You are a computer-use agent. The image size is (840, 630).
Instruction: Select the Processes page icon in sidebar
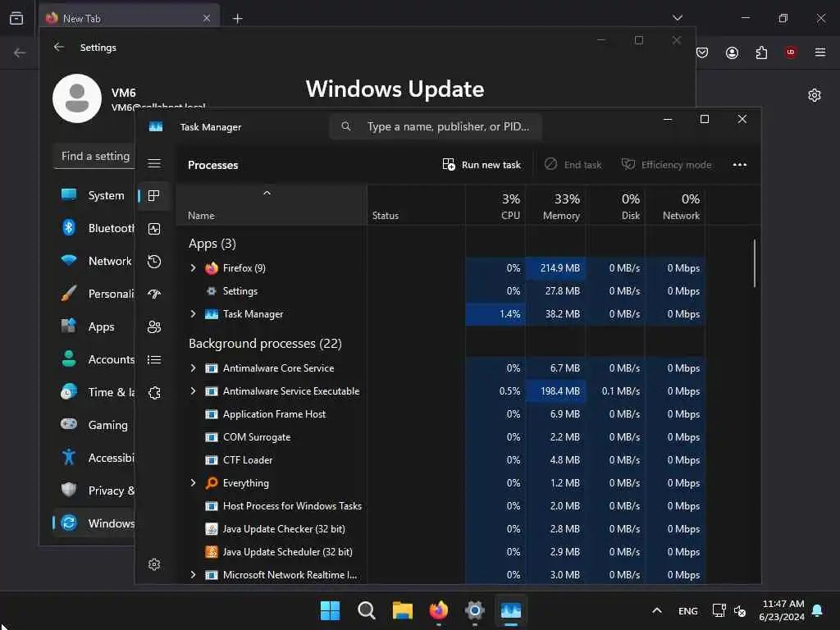pyautogui.click(x=154, y=196)
